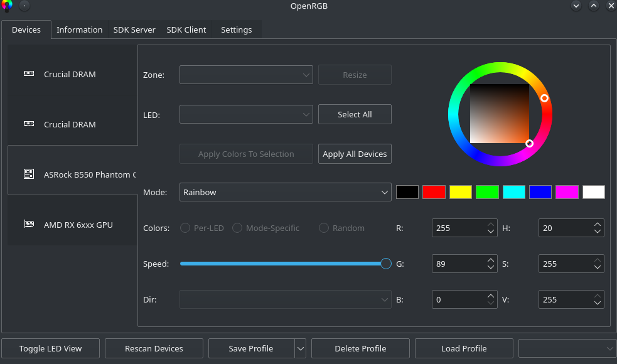Screen dimensions: 617x364
Task: Select the Per-LED colors radio button
Action: pos(185,228)
